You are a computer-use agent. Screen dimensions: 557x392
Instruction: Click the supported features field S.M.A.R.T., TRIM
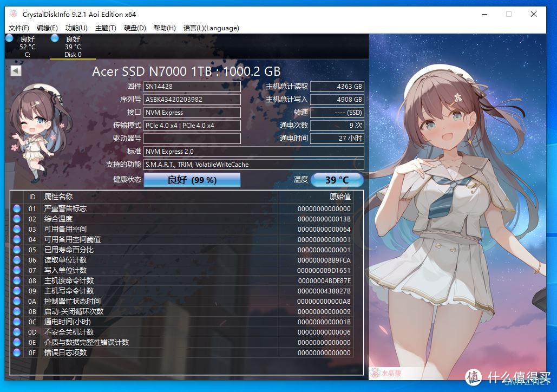coord(254,165)
